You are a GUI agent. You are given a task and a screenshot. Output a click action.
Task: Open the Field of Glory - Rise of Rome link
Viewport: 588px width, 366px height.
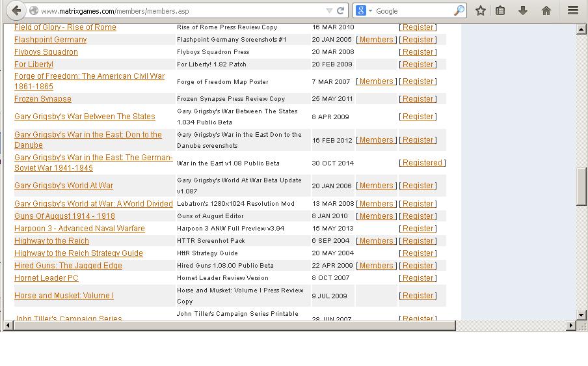point(65,27)
